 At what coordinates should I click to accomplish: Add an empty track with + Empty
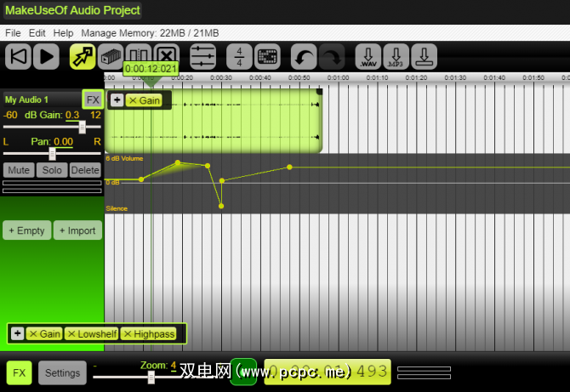tap(27, 230)
